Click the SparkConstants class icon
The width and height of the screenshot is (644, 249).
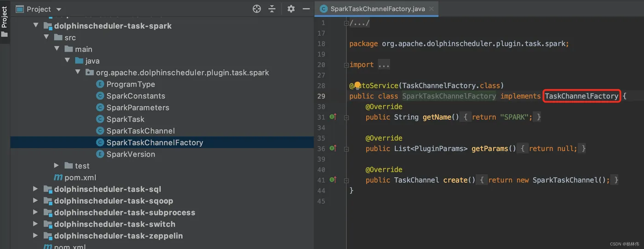click(100, 96)
